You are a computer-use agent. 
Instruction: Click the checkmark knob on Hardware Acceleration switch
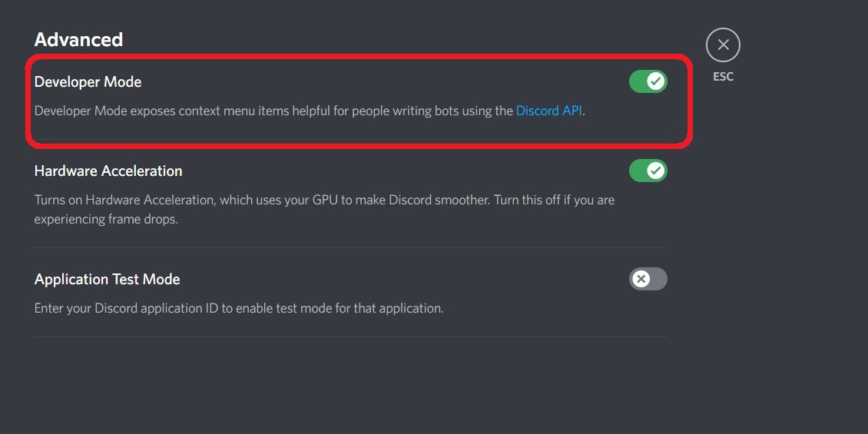(656, 171)
